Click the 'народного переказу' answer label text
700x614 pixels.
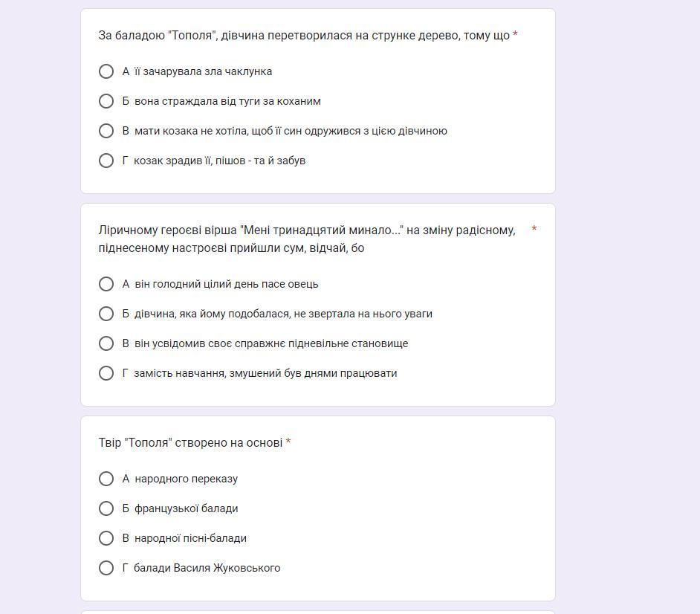click(186, 479)
